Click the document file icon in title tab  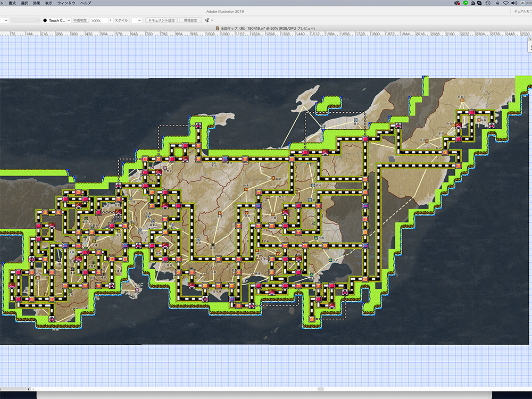pyautogui.click(x=218, y=28)
